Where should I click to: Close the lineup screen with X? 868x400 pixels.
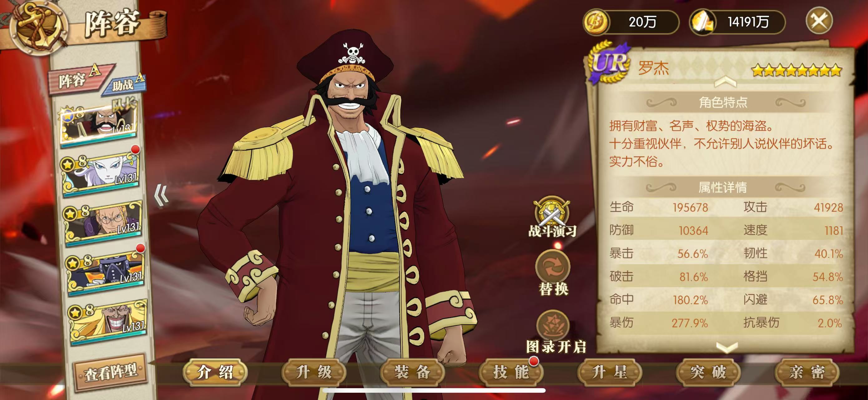(x=819, y=21)
